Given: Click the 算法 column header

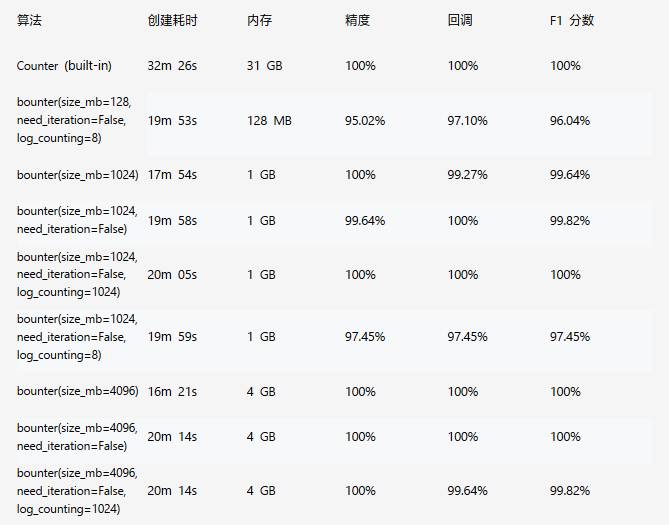Looking at the screenshot, I should tap(29, 20).
